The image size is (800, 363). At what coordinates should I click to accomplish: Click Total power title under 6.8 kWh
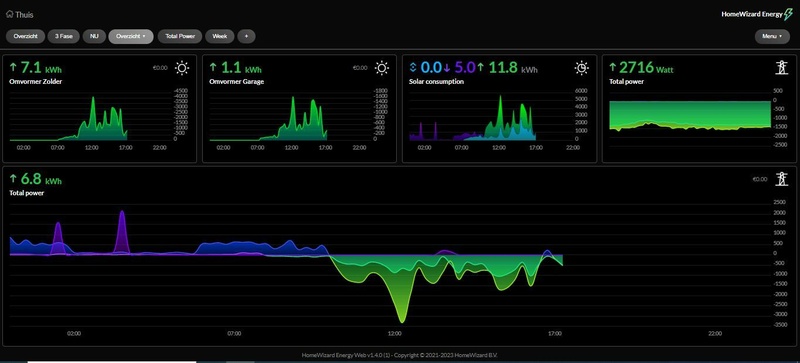(27, 193)
